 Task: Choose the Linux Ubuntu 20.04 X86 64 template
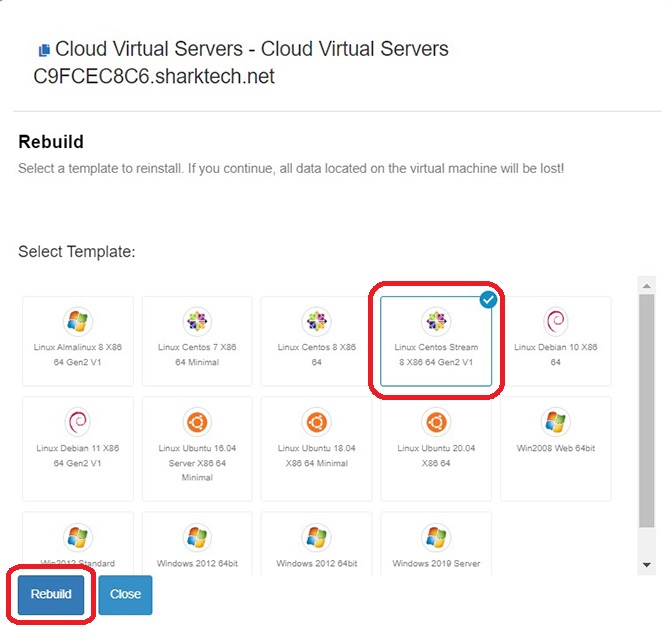click(436, 449)
